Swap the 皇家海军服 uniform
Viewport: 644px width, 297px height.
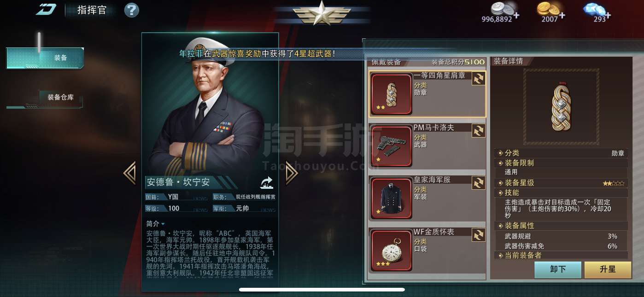(479, 183)
